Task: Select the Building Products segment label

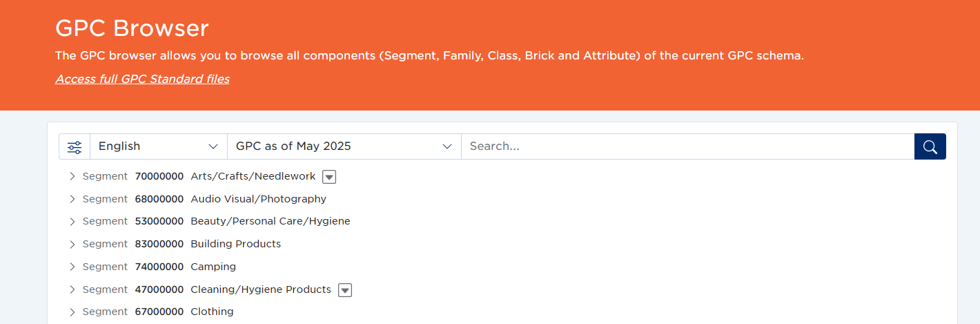Action: (x=235, y=244)
